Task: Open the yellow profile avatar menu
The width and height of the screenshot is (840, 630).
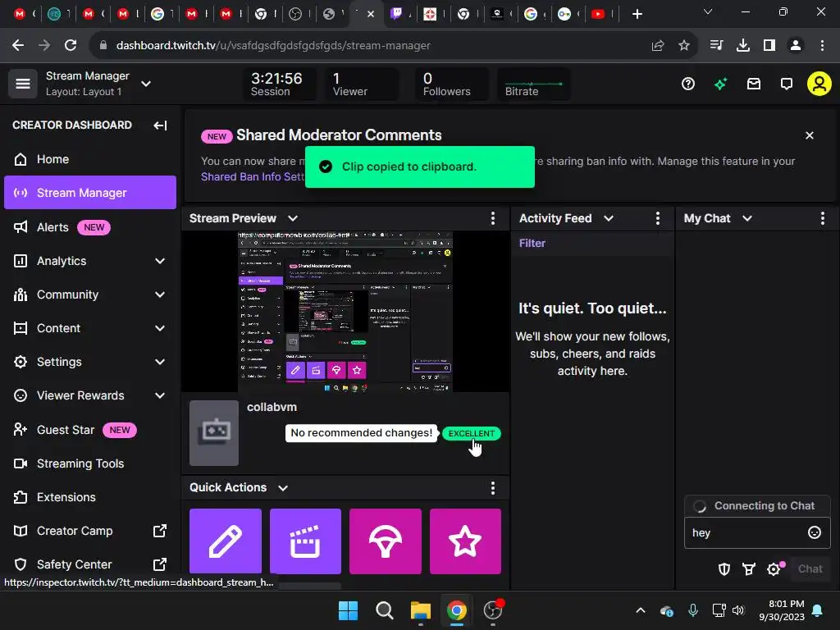Action: click(819, 84)
